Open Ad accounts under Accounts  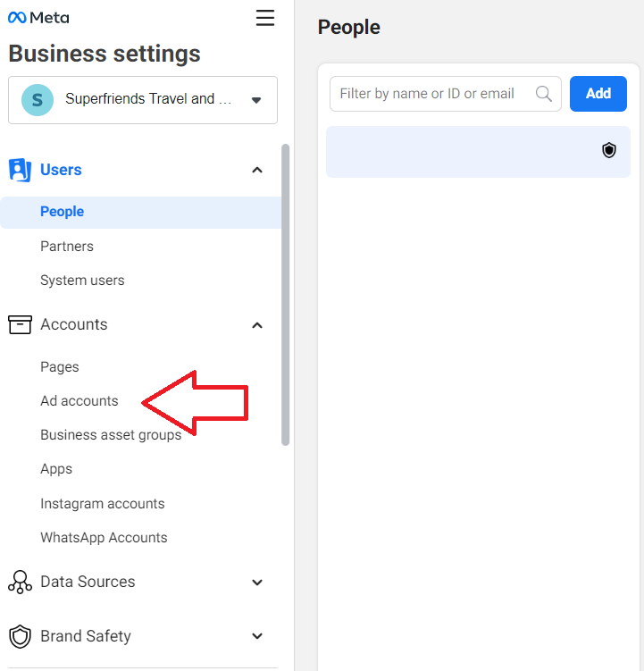point(79,401)
